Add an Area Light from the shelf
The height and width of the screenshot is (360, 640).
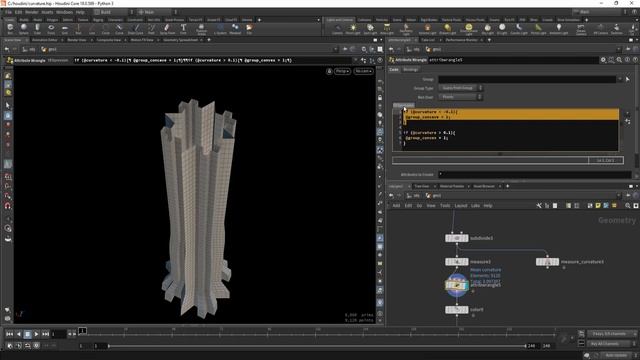(x=387, y=29)
